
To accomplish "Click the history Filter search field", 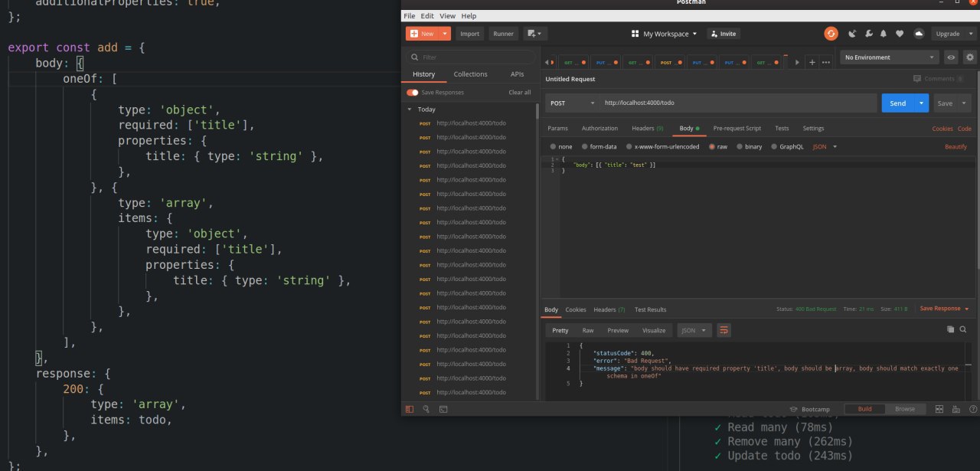I will pyautogui.click(x=471, y=57).
